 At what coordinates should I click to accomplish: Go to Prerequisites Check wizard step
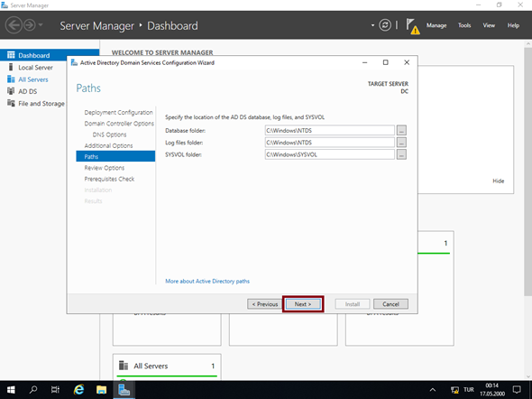(x=109, y=179)
